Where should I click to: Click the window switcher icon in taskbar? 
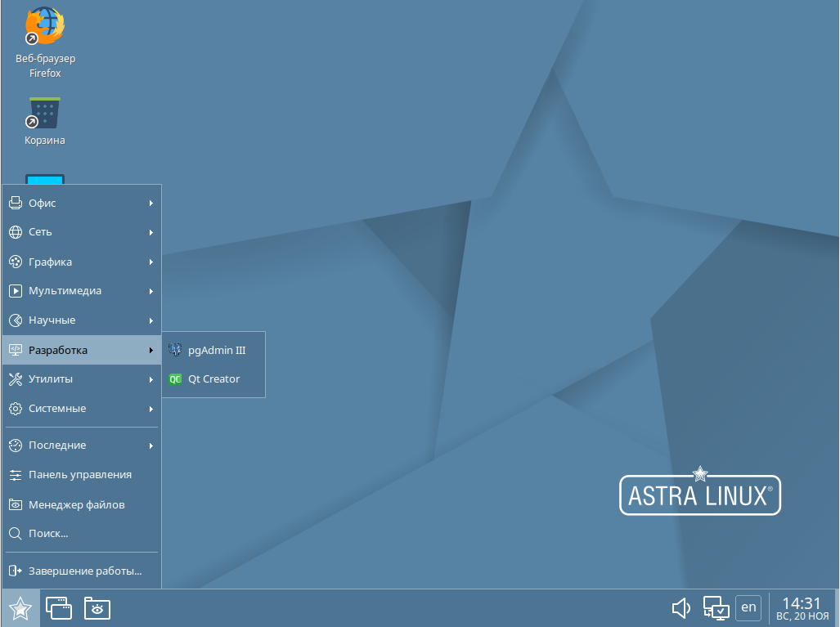(59, 608)
